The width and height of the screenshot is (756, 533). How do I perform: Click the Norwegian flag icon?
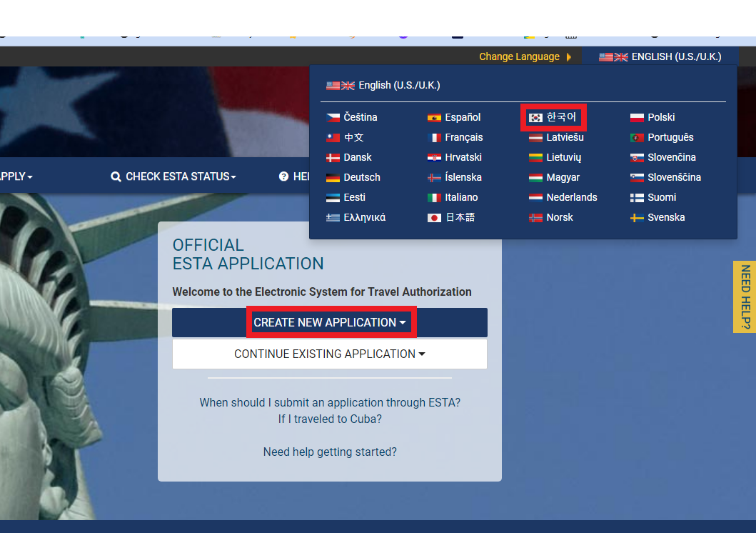(535, 218)
